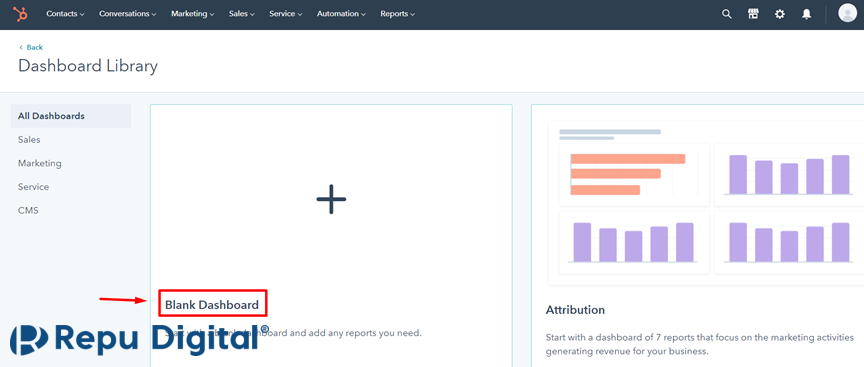Go back using the Back link
Viewport: 864px width, 367px height.
[31, 47]
